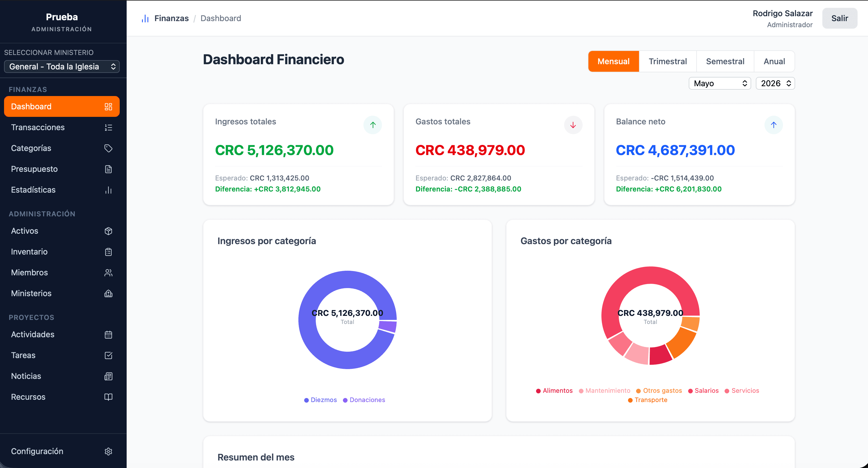Click the red down arrow on Gastos totales
This screenshot has height=468, width=868.
tap(573, 125)
